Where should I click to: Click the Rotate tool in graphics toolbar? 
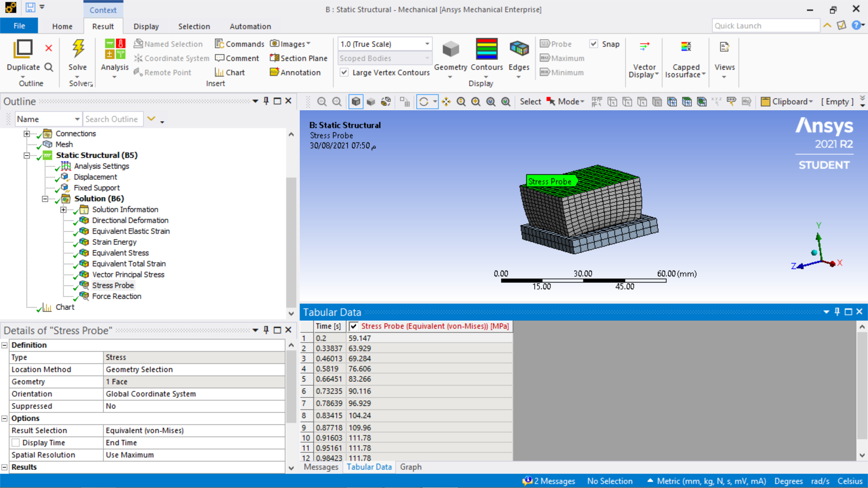coord(424,102)
